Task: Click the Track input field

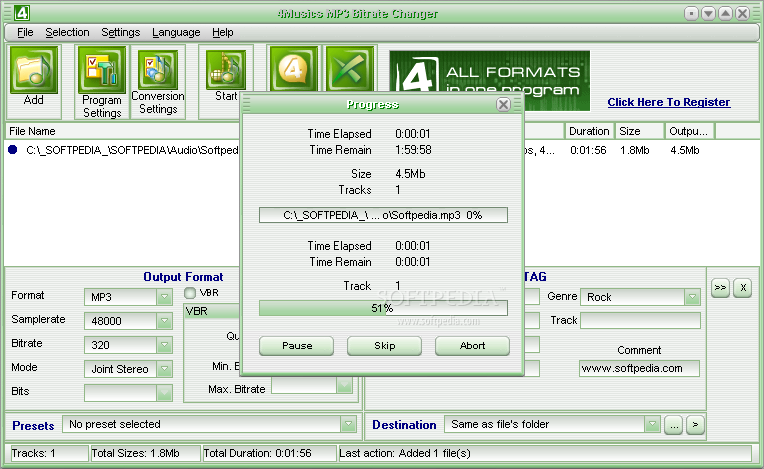Action: [x=640, y=320]
